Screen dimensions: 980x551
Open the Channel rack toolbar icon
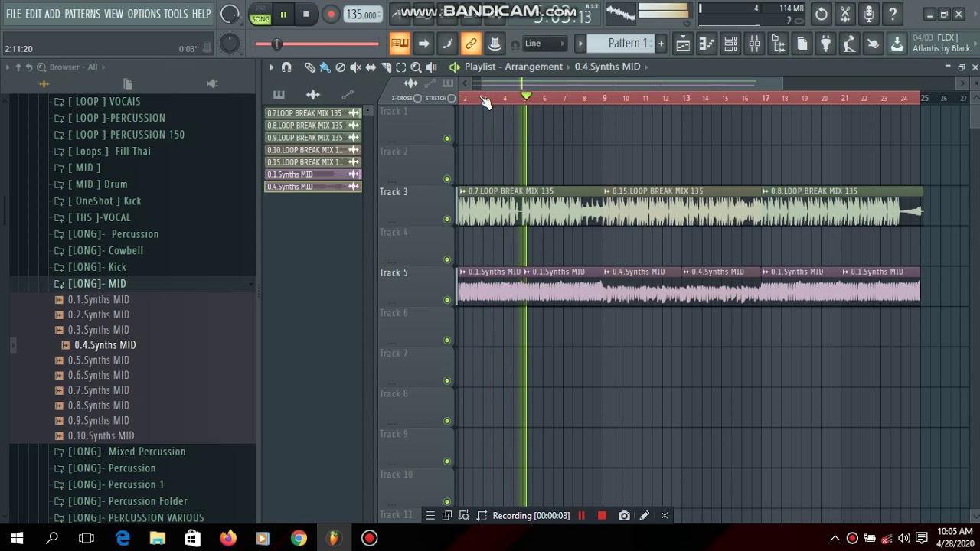coord(730,44)
